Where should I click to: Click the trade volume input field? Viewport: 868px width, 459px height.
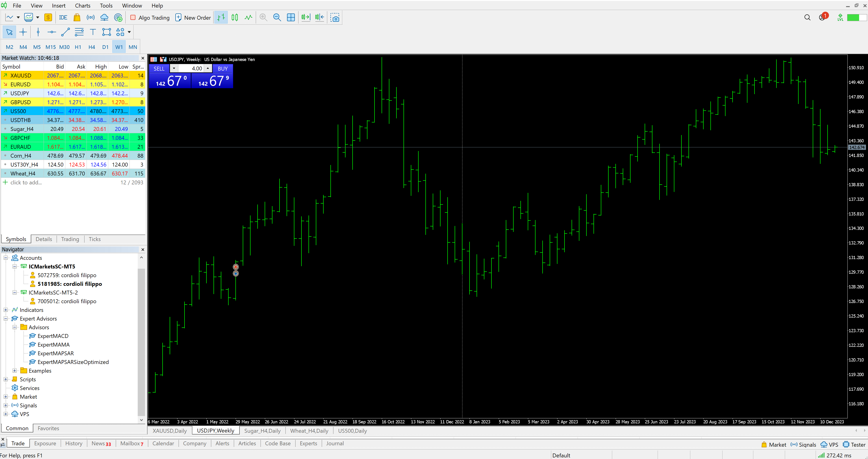(191, 68)
